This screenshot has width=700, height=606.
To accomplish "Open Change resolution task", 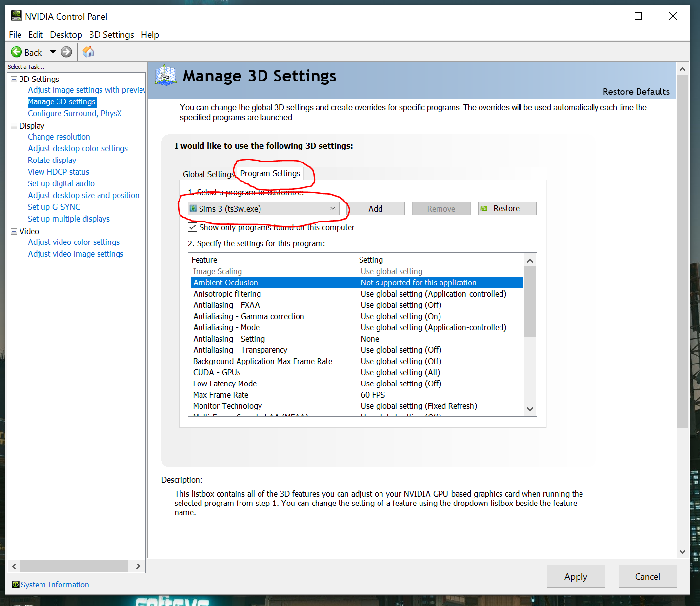I will (59, 137).
